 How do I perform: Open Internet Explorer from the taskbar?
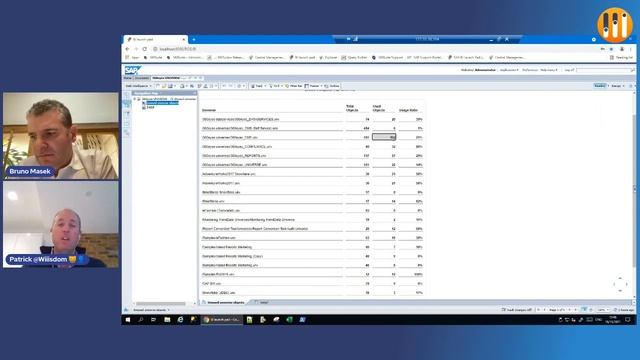[180, 320]
